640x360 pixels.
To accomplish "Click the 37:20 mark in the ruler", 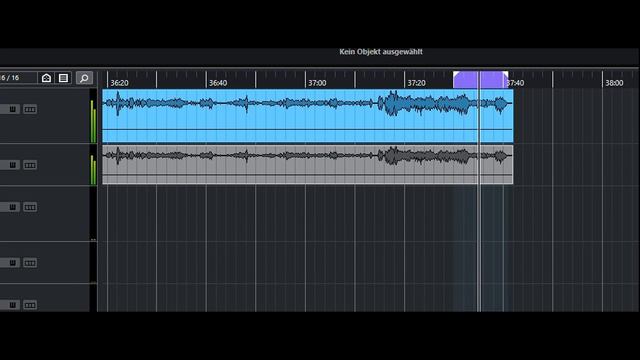I will pyautogui.click(x=416, y=83).
